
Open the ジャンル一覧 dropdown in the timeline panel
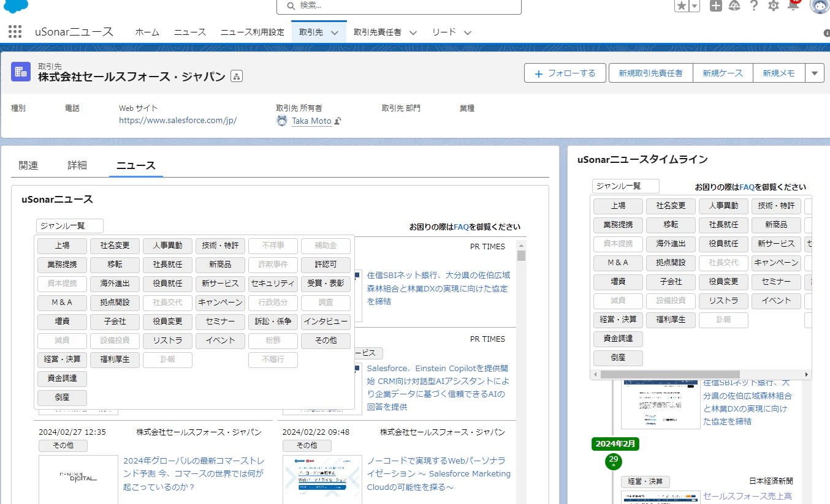pos(626,186)
